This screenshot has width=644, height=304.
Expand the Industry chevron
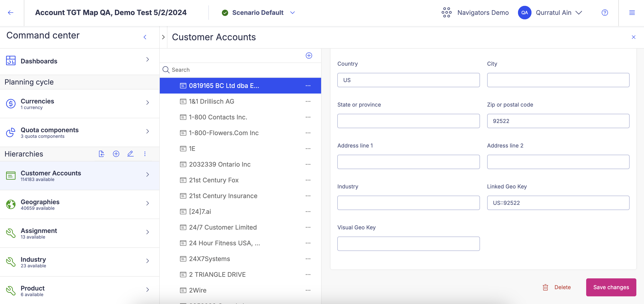[x=148, y=261]
